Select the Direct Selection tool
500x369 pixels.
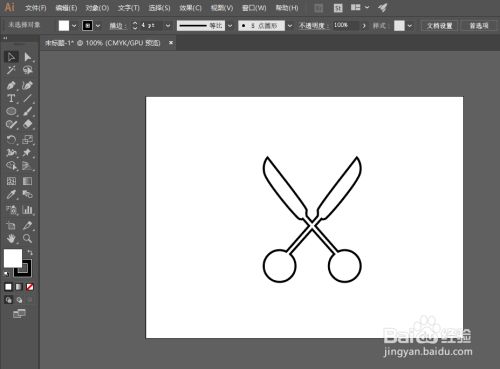(28, 57)
